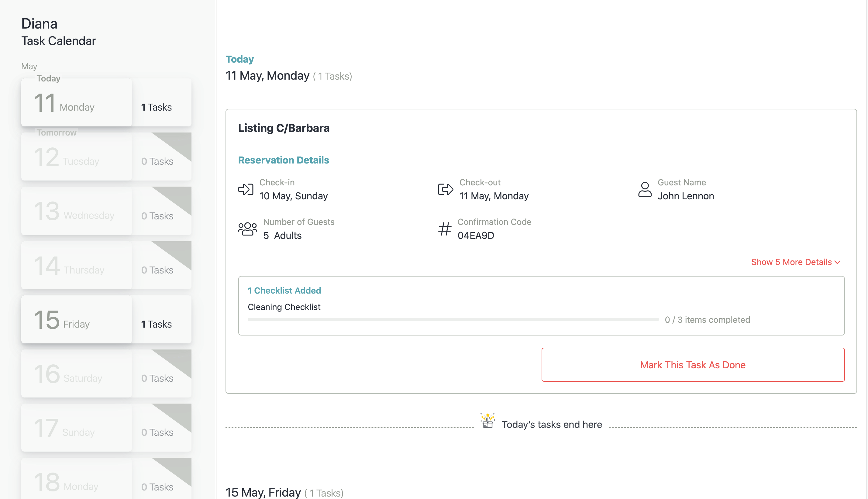Image resolution: width=868 pixels, height=499 pixels.
Task: Select the 17 Sunday calendar card
Action: [106, 428]
